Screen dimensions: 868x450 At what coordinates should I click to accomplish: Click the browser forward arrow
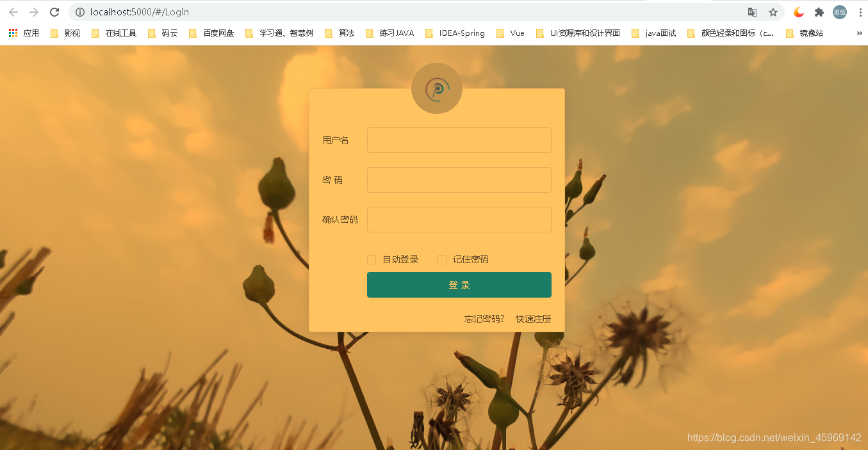tap(34, 12)
